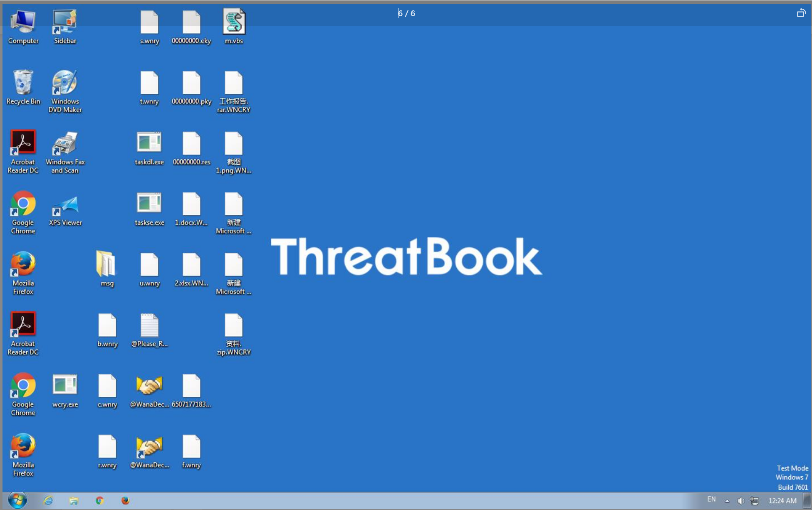Click the Windows DVD Maker shortcut
The height and width of the screenshot is (510, 812).
pos(65,91)
